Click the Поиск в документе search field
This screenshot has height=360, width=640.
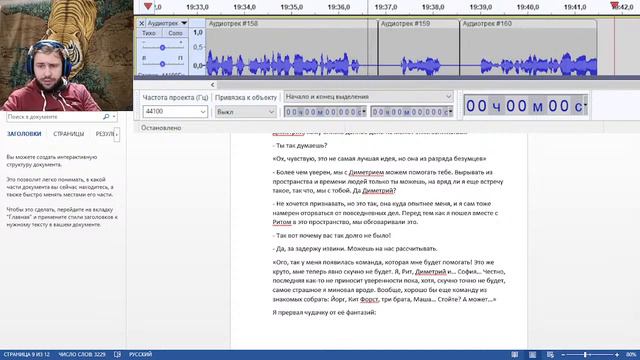point(53,117)
